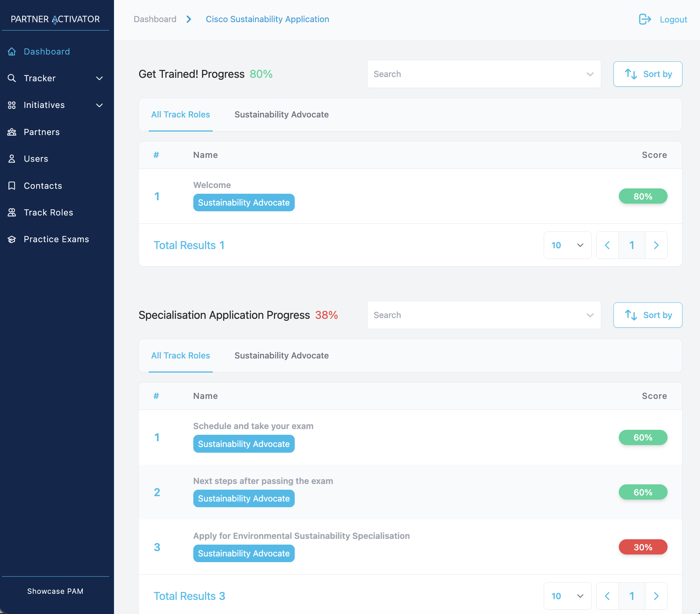Click the Track Roles icon
Screen dimensions: 700x614
pos(12,212)
